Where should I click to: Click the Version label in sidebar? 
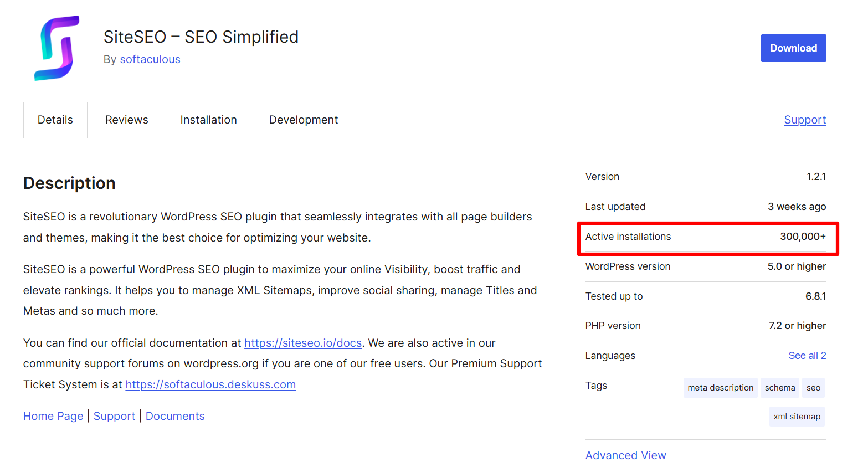603,177
